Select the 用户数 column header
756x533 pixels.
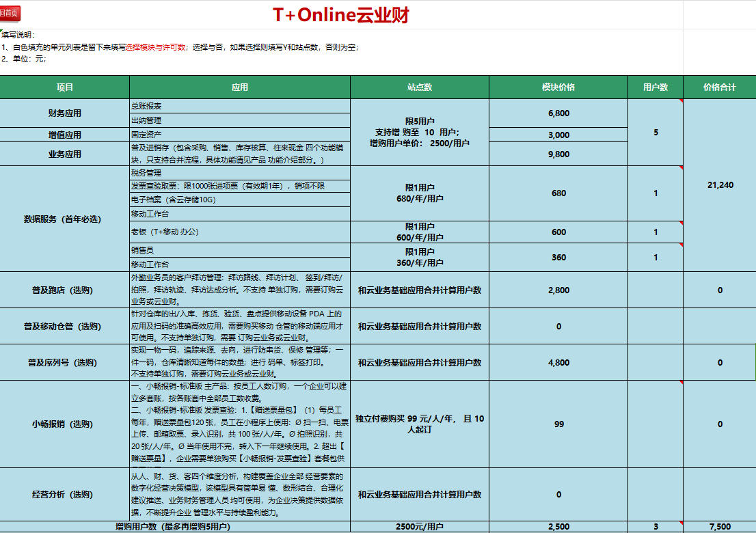[656, 87]
